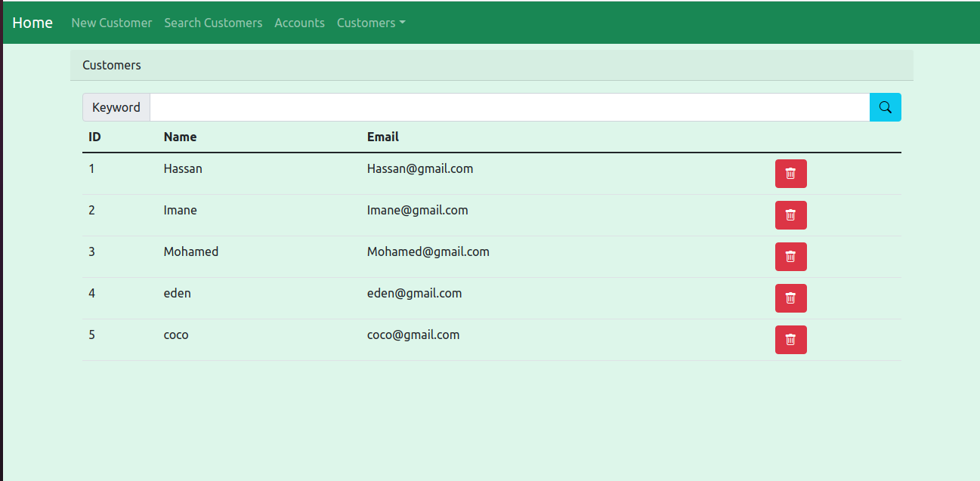Navigate to Accounts
Viewport: 980px width, 481px height.
tap(299, 23)
